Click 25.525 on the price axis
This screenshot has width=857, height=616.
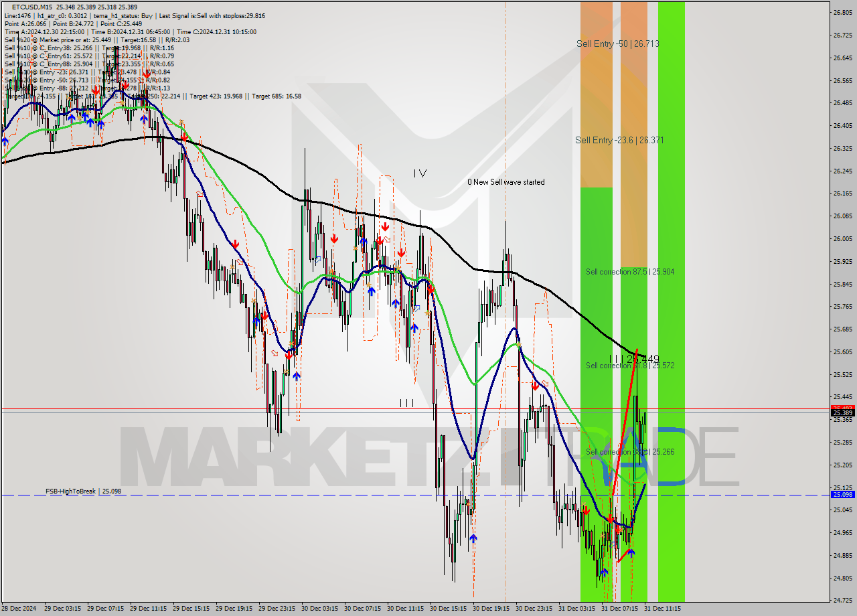[x=842, y=374]
